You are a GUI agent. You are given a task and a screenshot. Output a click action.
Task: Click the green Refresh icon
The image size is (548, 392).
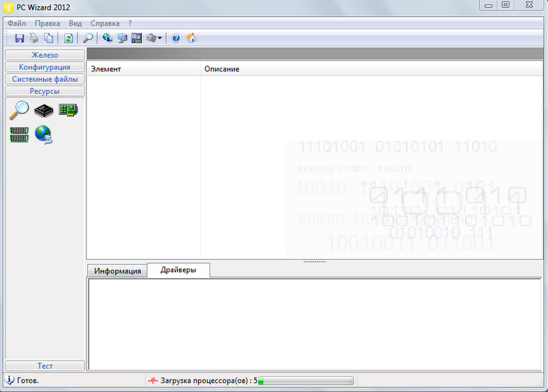(68, 38)
